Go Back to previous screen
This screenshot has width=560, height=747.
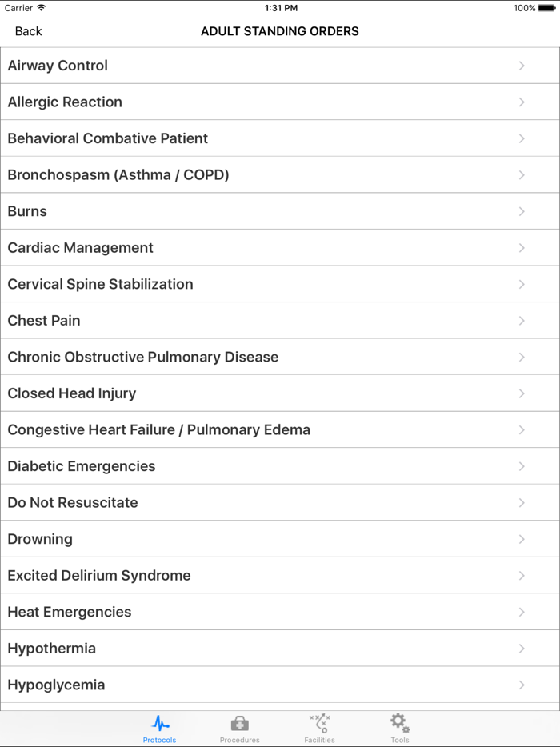point(28,31)
